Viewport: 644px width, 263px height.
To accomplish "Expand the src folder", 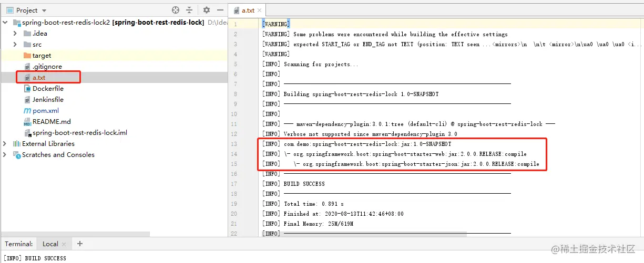I will click(x=15, y=45).
